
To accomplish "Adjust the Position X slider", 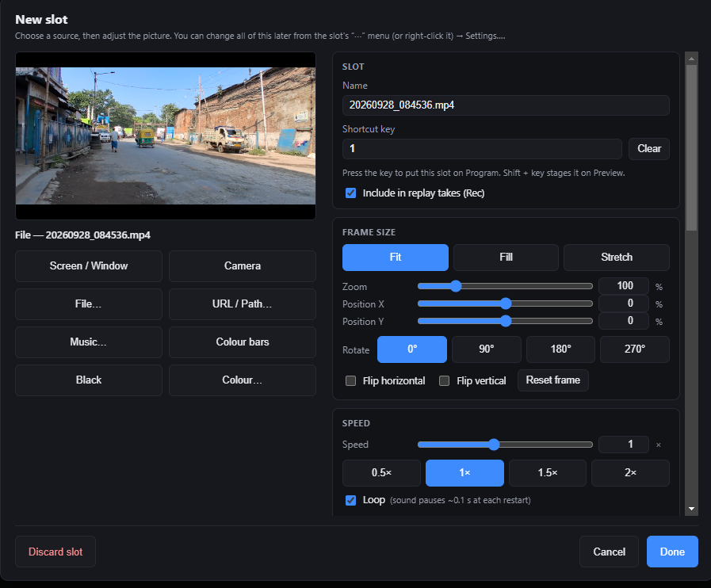I will click(x=505, y=304).
